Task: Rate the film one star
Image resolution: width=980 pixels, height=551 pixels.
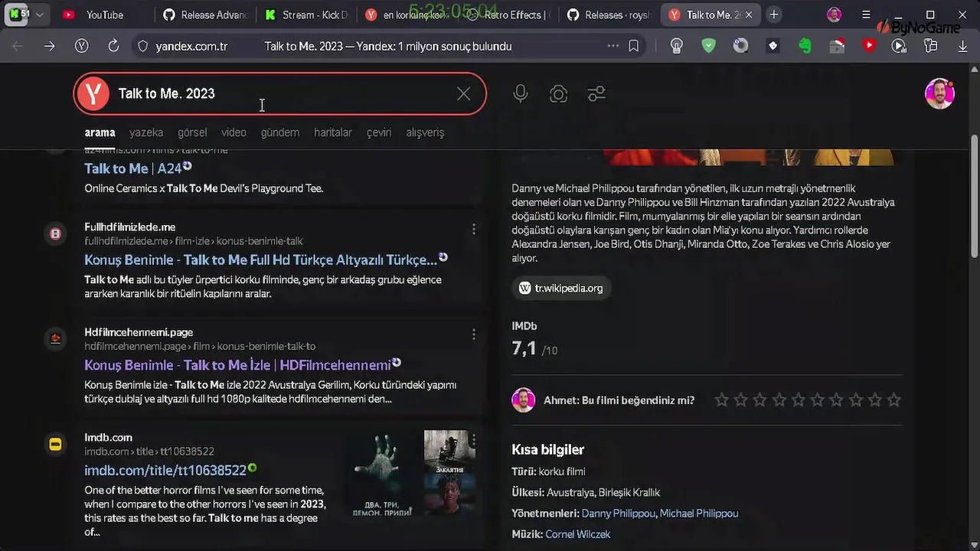Action: click(x=721, y=400)
